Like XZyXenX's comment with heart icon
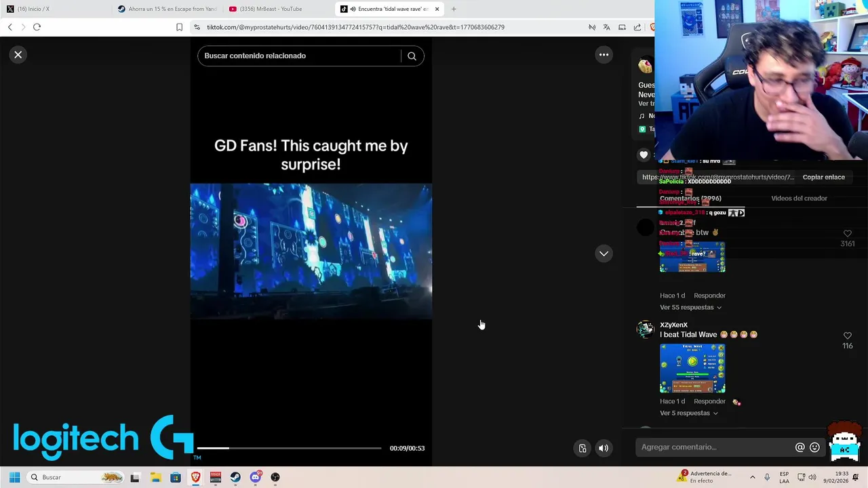This screenshot has width=868, height=488. pos(847,335)
